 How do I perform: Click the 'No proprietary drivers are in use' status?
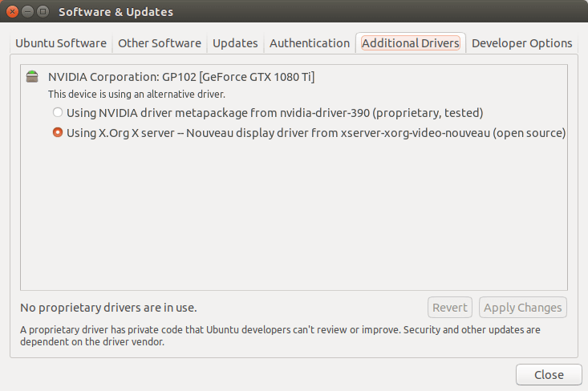[108, 308]
